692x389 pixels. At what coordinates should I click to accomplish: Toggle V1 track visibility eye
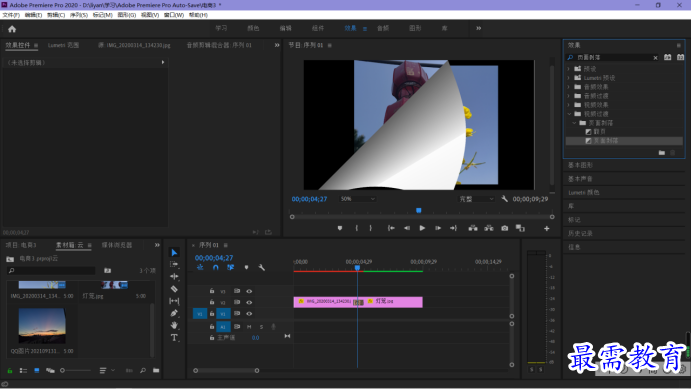(249, 314)
